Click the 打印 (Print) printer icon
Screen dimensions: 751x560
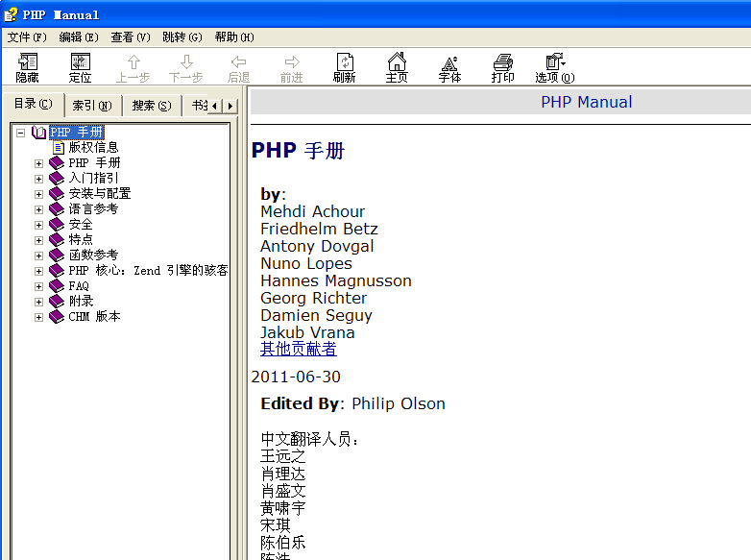503,61
